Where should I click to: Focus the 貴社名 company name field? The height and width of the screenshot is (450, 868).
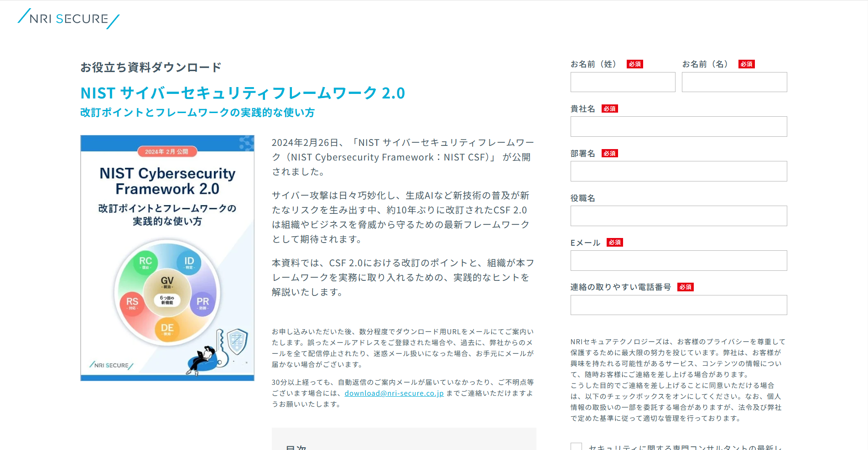coord(679,126)
